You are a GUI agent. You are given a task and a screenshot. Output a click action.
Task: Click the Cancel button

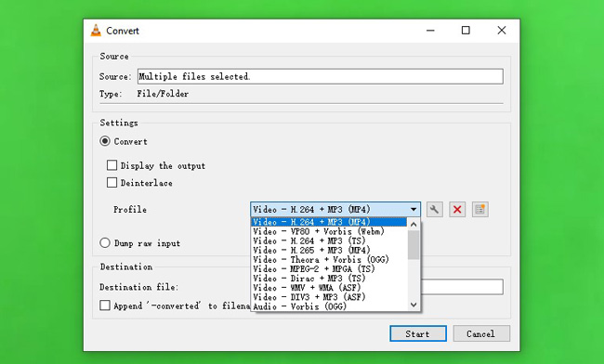(481, 333)
